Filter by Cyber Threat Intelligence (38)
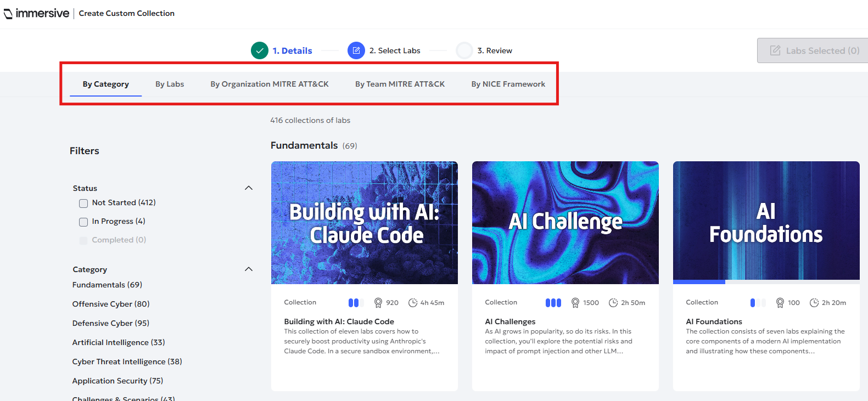The image size is (868, 401). click(127, 362)
